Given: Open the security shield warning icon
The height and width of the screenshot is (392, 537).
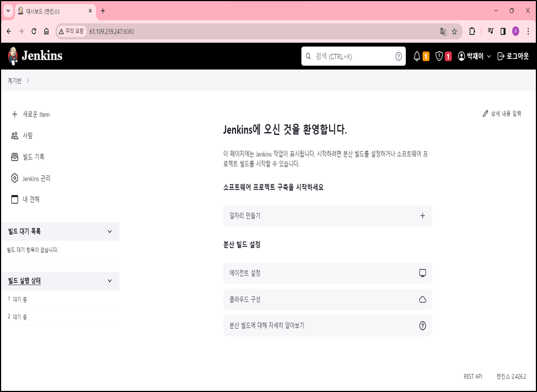Looking at the screenshot, I should [439, 57].
